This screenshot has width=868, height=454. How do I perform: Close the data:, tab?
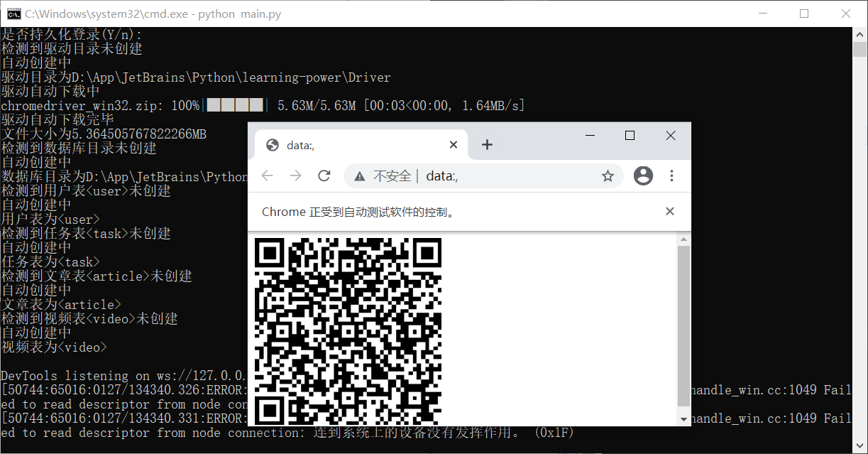click(454, 144)
